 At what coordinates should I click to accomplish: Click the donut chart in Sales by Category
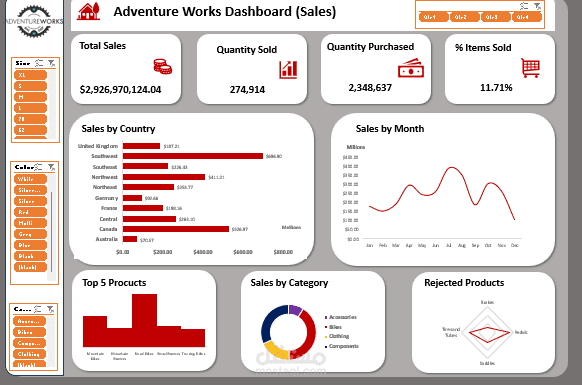coord(288,332)
